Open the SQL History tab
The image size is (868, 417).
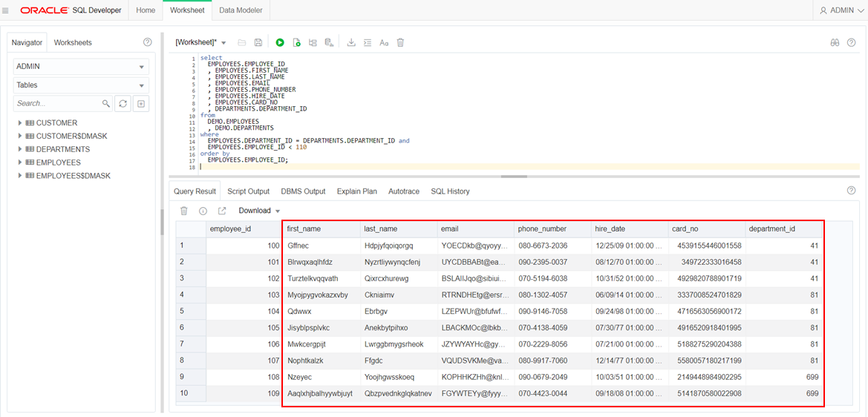450,191
